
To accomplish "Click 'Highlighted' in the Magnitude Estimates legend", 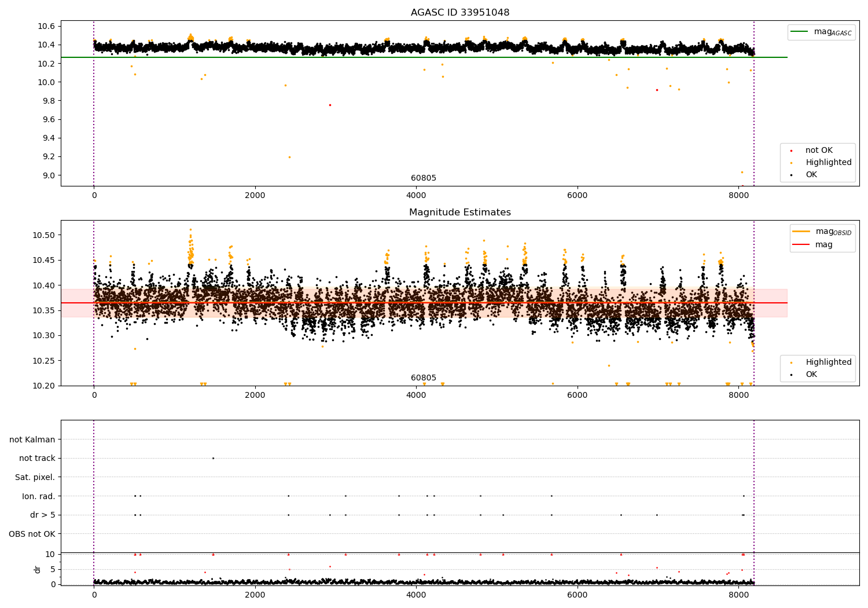I will (x=828, y=362).
